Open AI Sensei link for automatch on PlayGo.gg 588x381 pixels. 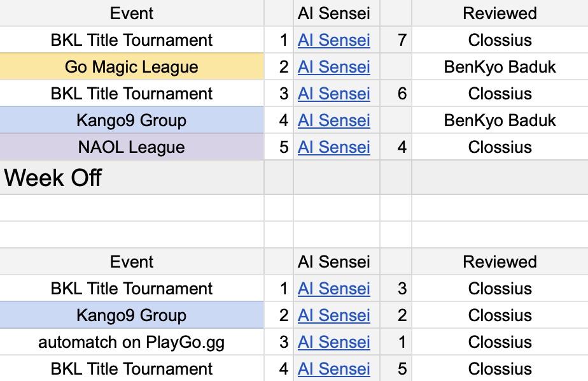(333, 342)
